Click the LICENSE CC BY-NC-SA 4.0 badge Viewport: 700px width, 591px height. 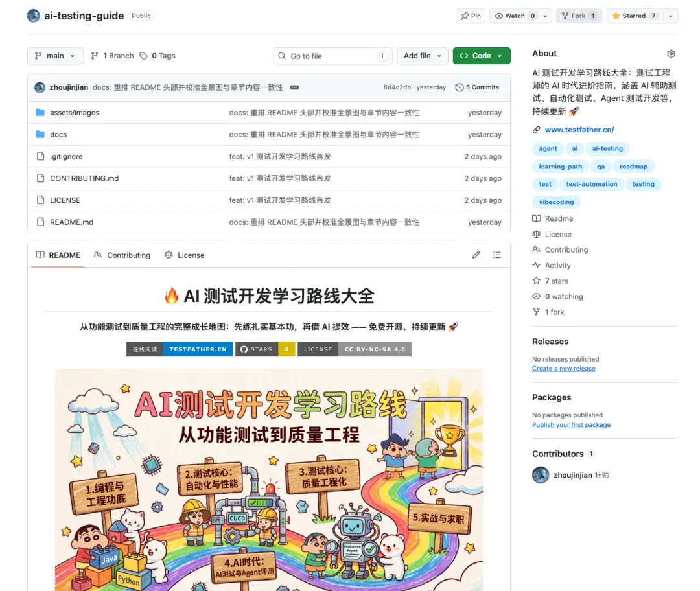pos(355,349)
